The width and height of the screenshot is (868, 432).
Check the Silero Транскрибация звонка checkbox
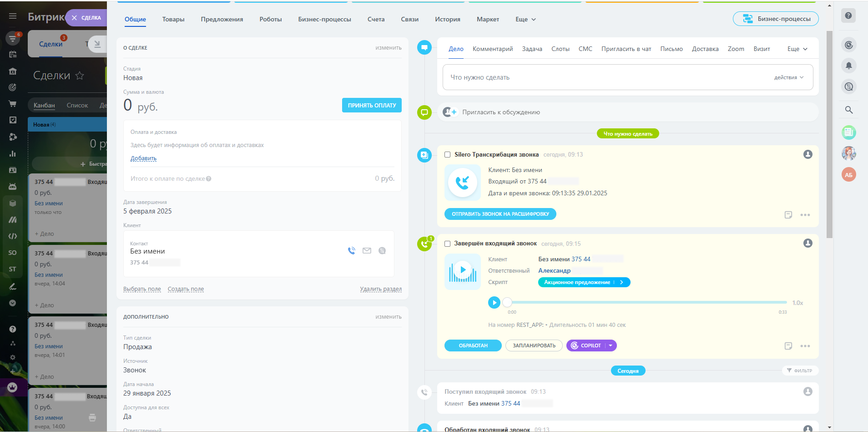click(x=448, y=155)
